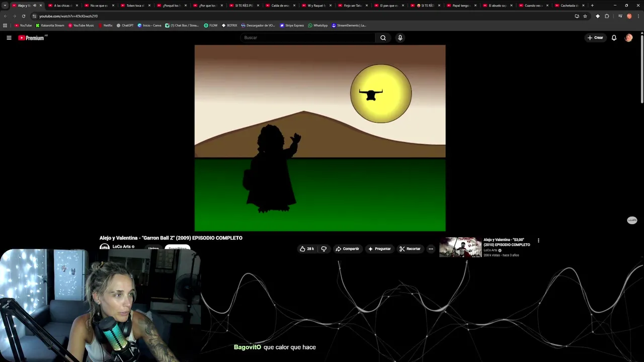Open the Netflix bookmark
Screen dimensions: 644x362
pyautogui.click(x=105, y=25)
